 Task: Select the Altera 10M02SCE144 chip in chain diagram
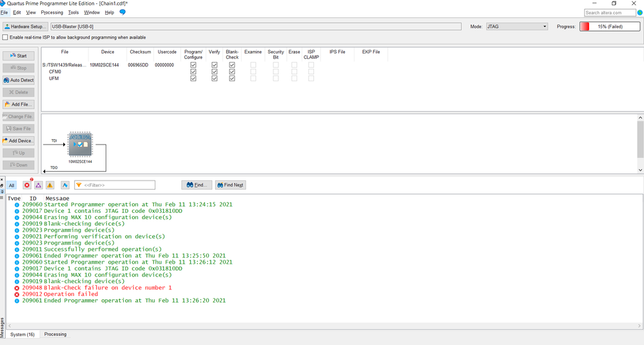80,144
